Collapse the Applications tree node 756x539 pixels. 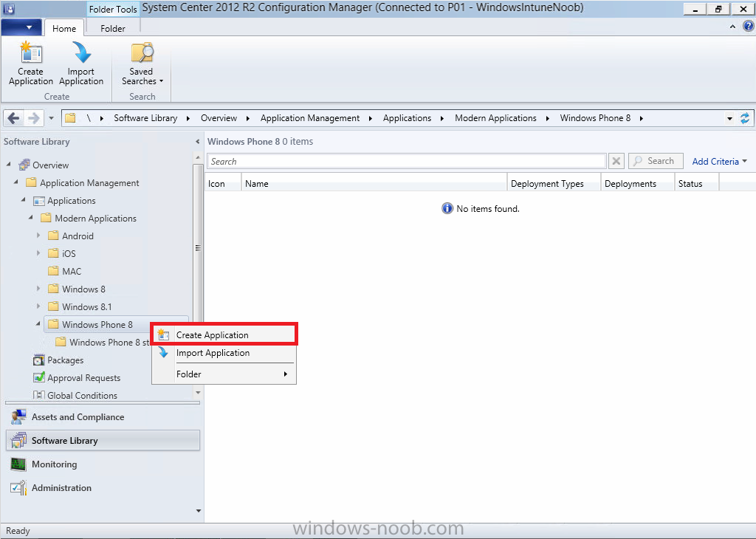[23, 199]
